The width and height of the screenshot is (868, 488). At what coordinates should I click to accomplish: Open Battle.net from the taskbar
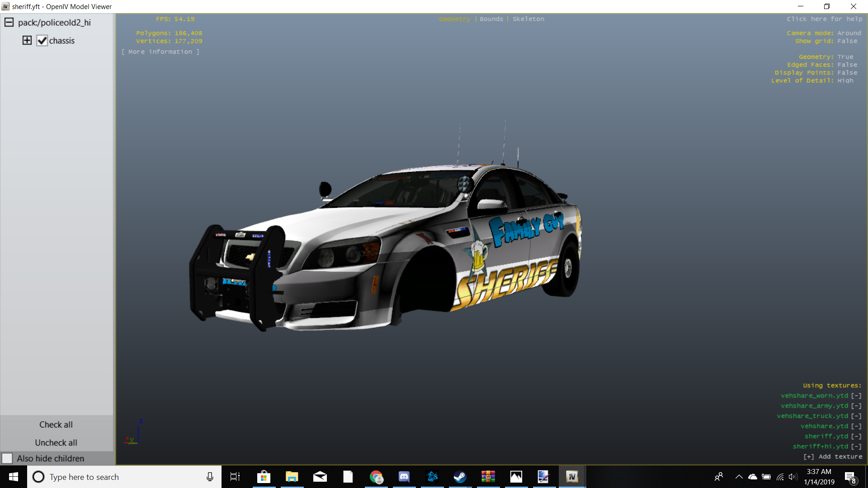[432, 477]
